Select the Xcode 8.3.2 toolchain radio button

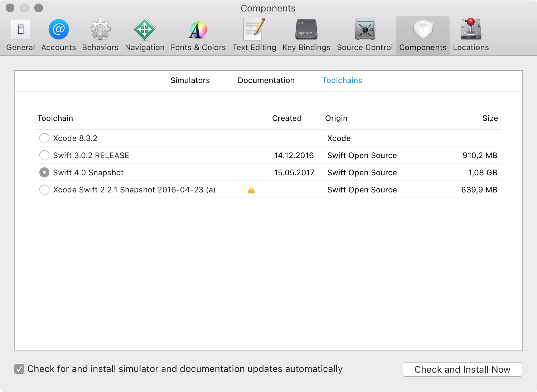(x=44, y=138)
